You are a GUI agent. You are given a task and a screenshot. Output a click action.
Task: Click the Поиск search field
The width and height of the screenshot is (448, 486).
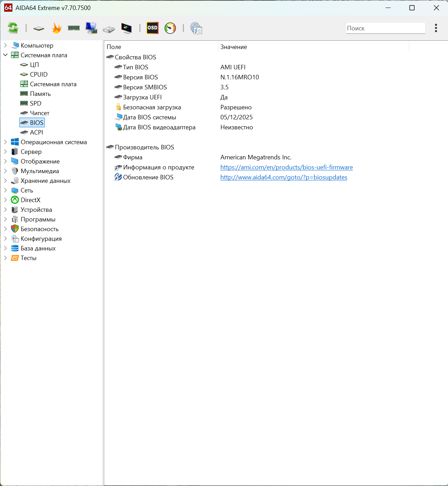click(x=385, y=28)
